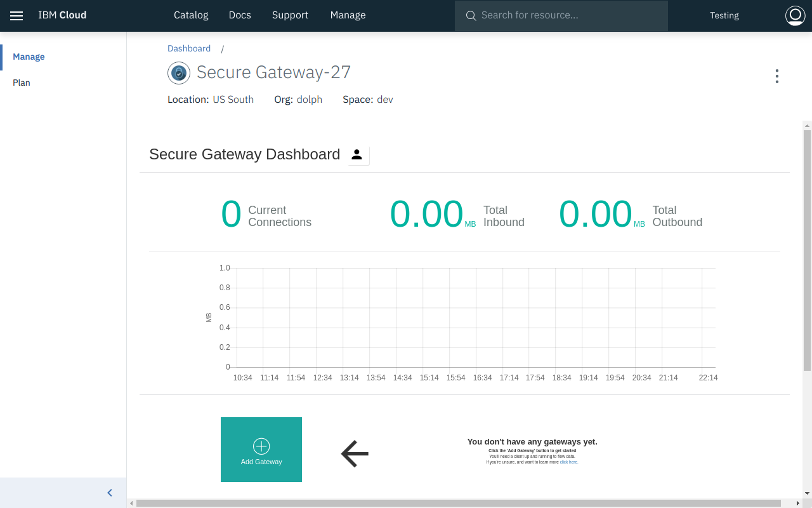Click the scroll down arrow
812x508 pixels.
click(807, 493)
